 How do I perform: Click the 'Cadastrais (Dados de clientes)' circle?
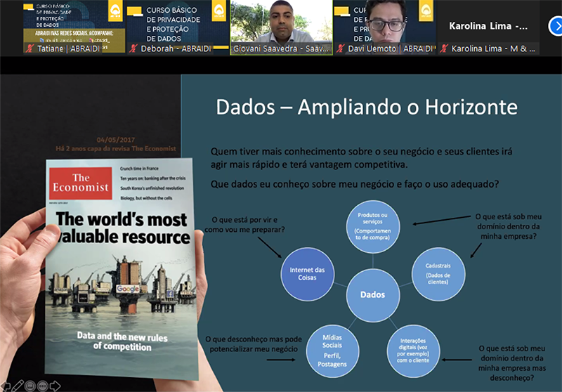[438, 274]
